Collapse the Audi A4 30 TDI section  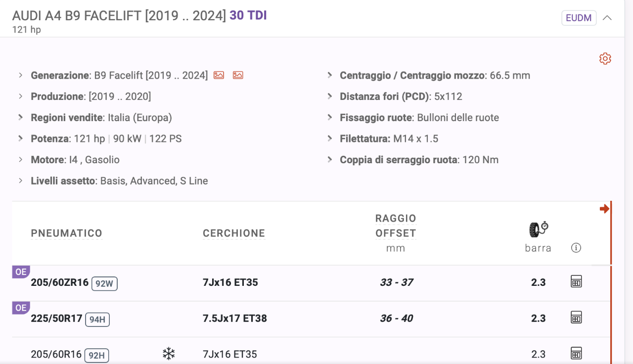click(x=607, y=18)
